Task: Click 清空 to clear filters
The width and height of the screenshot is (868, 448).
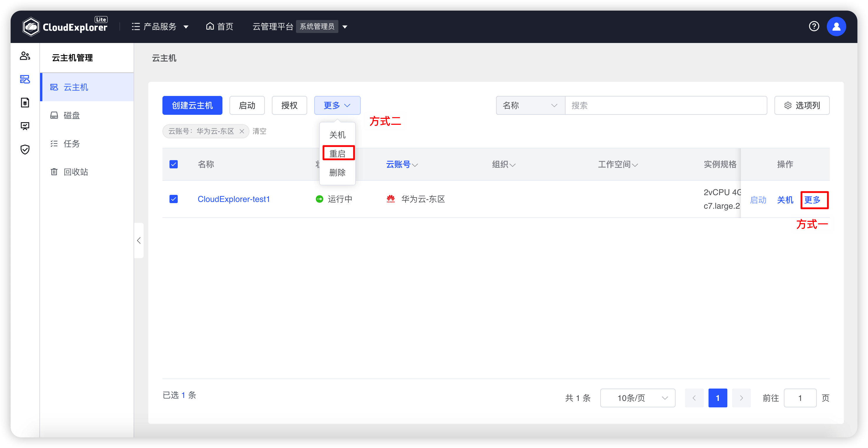Action: point(260,131)
